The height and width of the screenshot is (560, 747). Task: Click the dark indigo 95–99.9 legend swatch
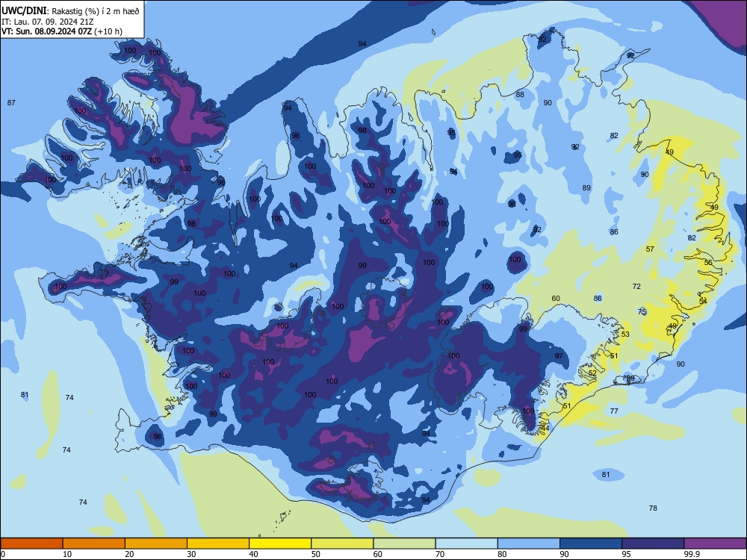pos(653,544)
